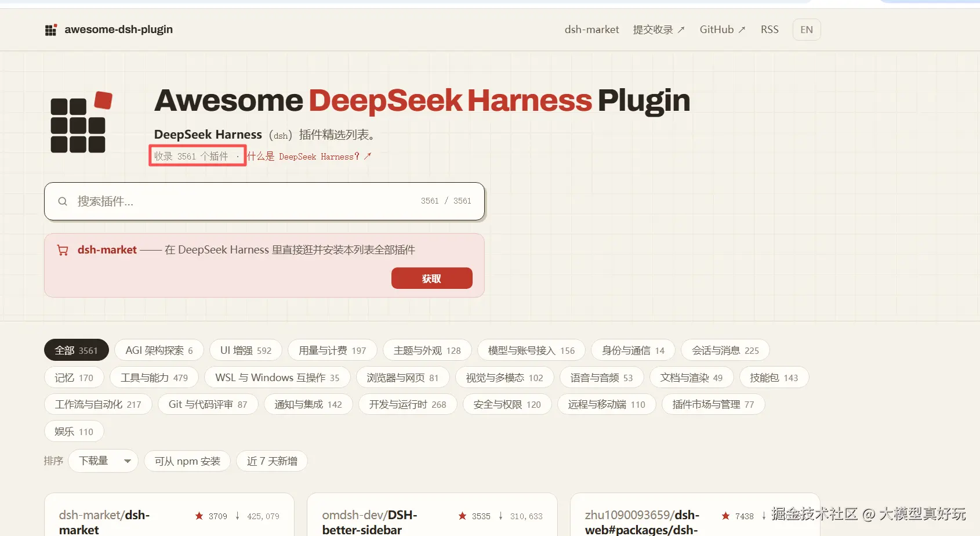Filter by 工作流与自动化 category

98,404
